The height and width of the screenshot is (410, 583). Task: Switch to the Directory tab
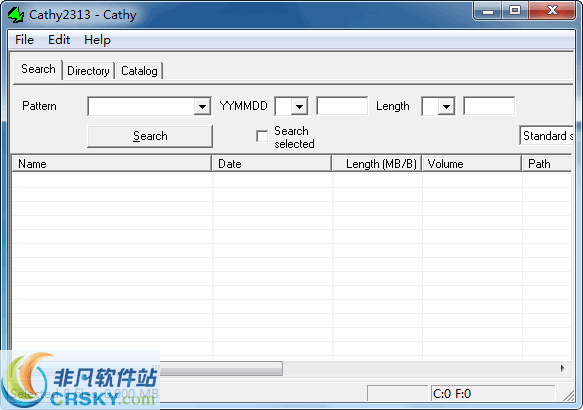coord(88,71)
